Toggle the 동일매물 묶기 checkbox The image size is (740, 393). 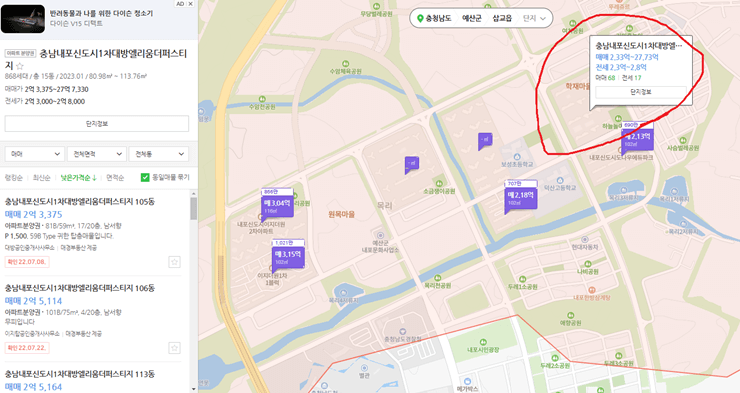(x=145, y=177)
